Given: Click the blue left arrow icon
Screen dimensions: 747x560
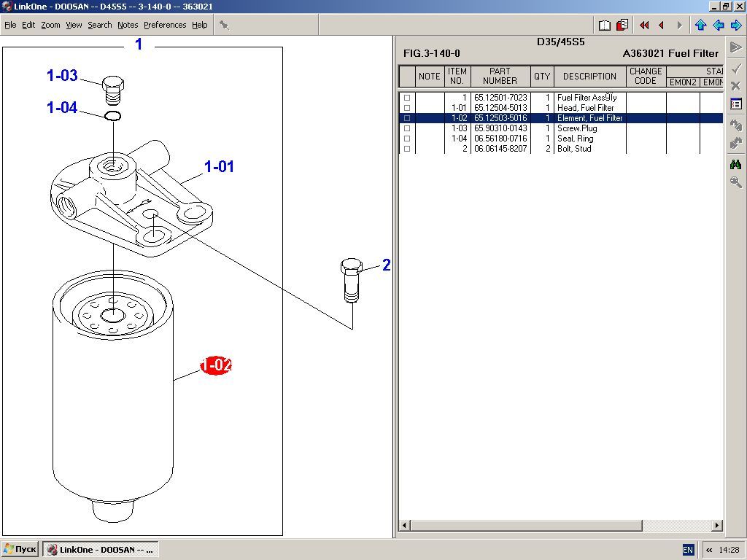Looking at the screenshot, I should (x=719, y=26).
